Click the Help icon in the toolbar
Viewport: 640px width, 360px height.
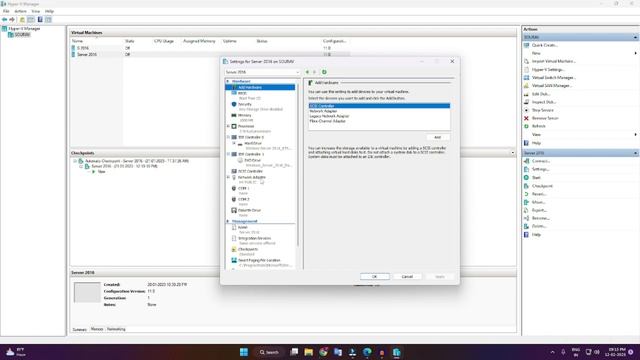(x=40, y=20)
